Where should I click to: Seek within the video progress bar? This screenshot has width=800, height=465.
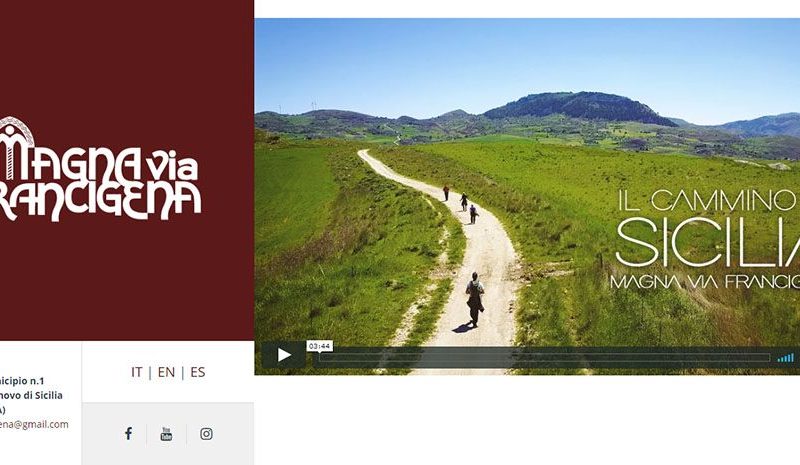(544, 358)
